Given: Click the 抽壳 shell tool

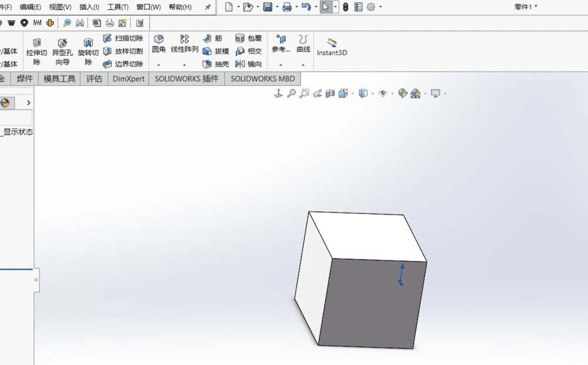Looking at the screenshot, I should point(216,63).
